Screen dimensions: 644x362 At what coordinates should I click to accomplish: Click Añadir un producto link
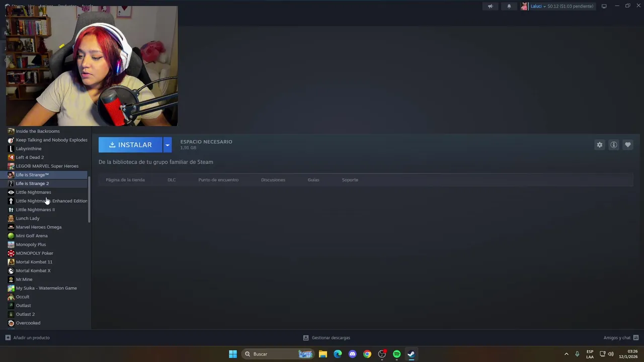28,338
